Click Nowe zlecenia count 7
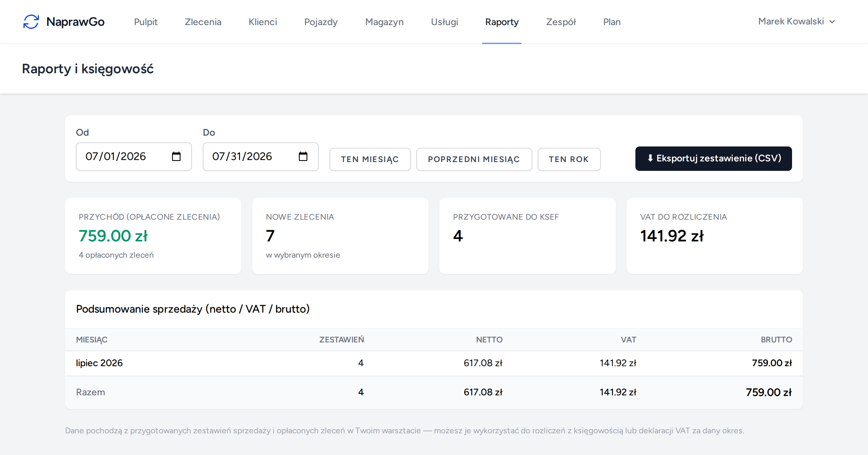This screenshot has height=455, width=868. click(270, 236)
